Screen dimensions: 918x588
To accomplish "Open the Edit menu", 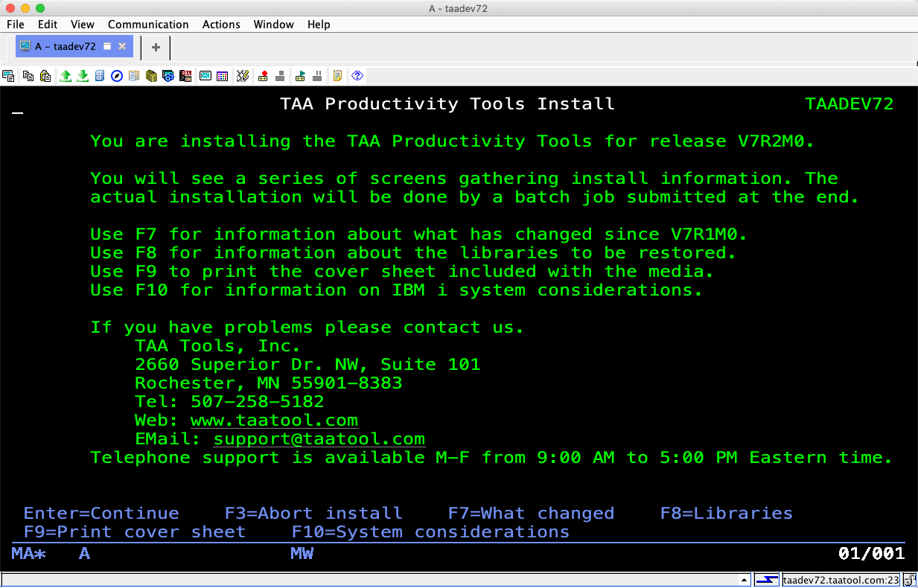I will click(48, 25).
